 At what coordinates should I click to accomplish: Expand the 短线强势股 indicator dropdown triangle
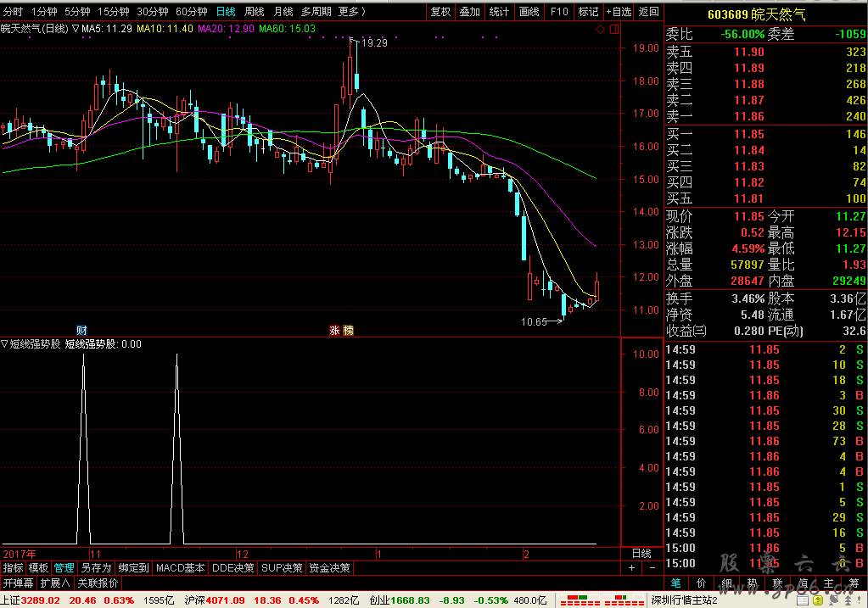coord(4,344)
